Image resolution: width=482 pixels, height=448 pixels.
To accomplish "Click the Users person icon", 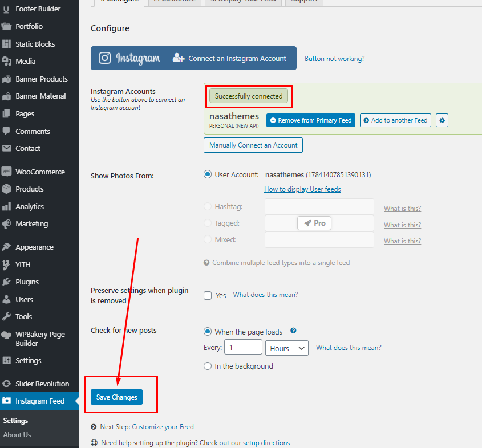I will pos(6,299).
